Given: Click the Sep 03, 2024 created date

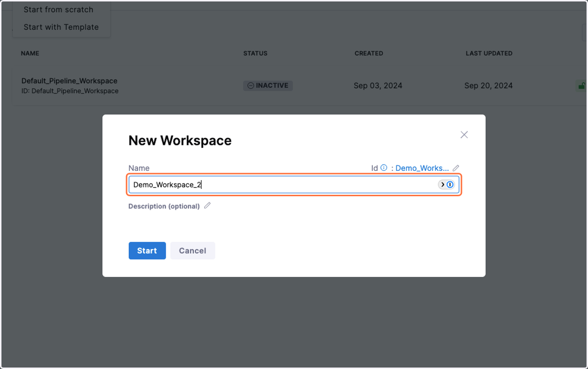Looking at the screenshot, I should pyautogui.click(x=378, y=86).
